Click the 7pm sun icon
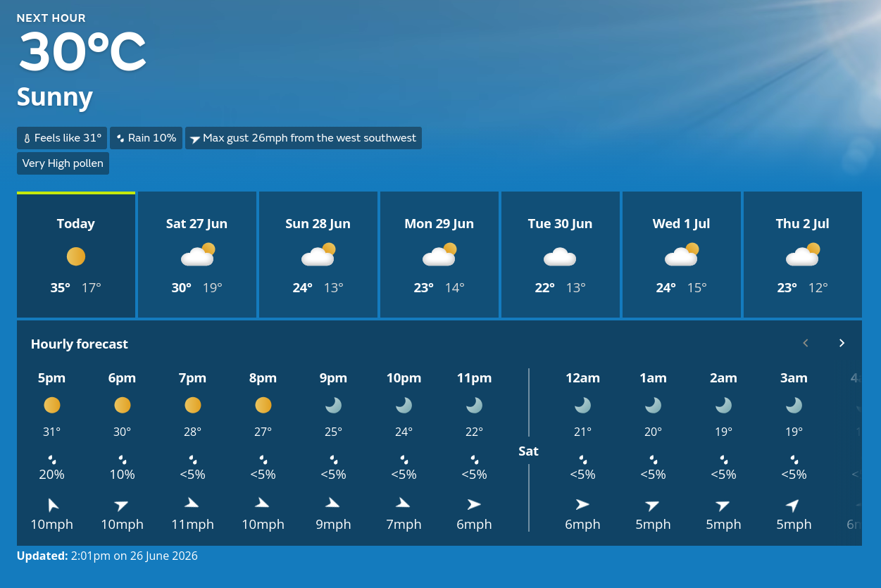The width and height of the screenshot is (881, 588). coord(193,405)
